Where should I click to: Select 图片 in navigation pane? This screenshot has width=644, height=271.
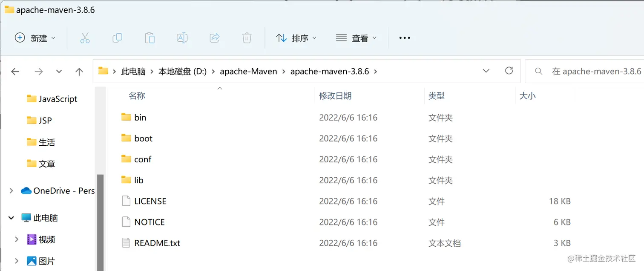(x=41, y=261)
